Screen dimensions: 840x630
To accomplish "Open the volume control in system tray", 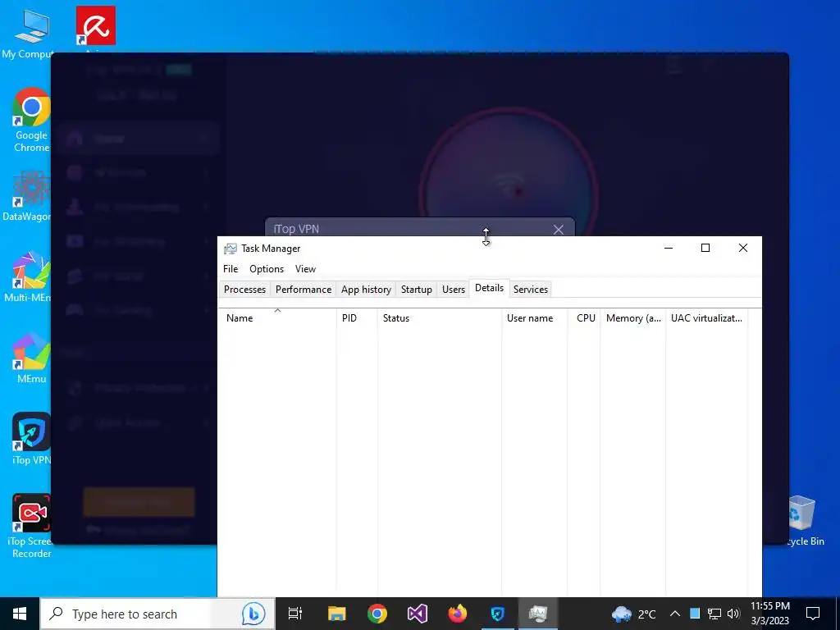I will pos(733,614).
